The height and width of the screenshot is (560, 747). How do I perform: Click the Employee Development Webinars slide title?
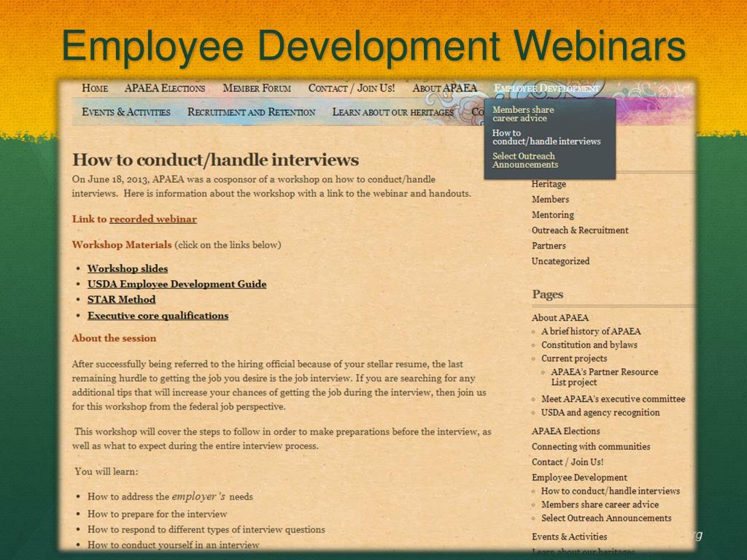(373, 46)
